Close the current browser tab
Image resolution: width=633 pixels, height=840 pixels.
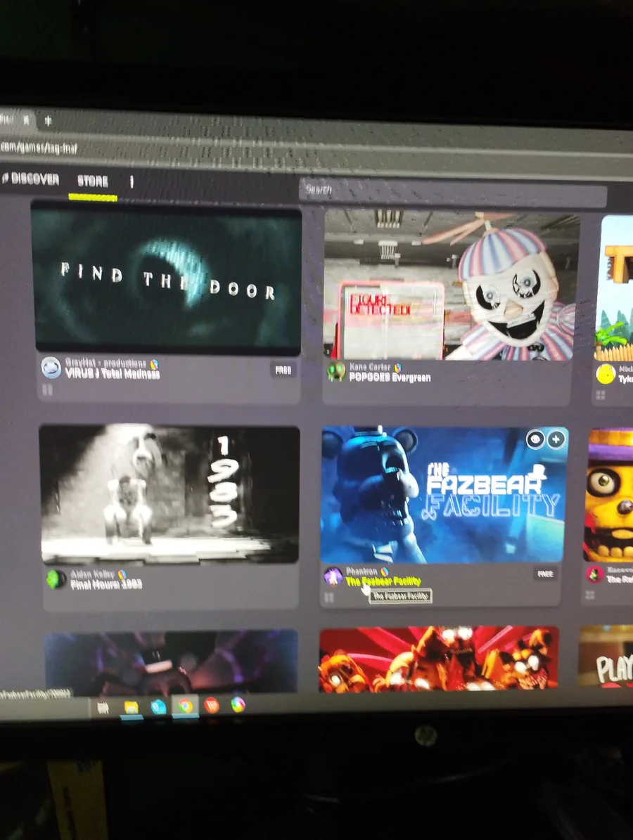click(x=25, y=120)
